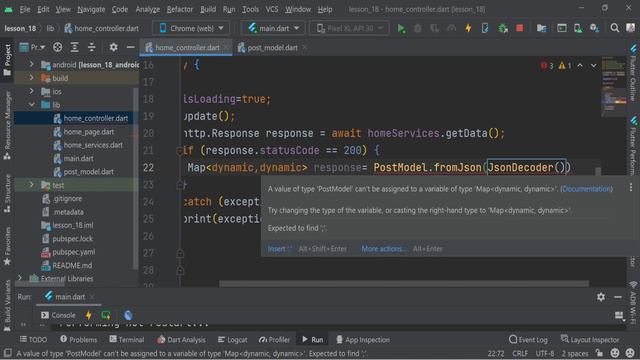Viewport: 640px width, 360px height.
Task: Switch to post_model.dart editor tab
Action: click(272, 48)
